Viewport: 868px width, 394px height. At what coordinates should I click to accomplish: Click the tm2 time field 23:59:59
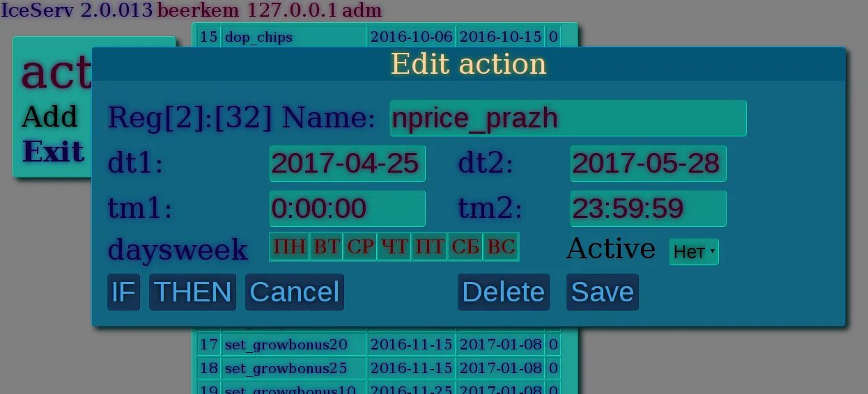click(x=648, y=209)
